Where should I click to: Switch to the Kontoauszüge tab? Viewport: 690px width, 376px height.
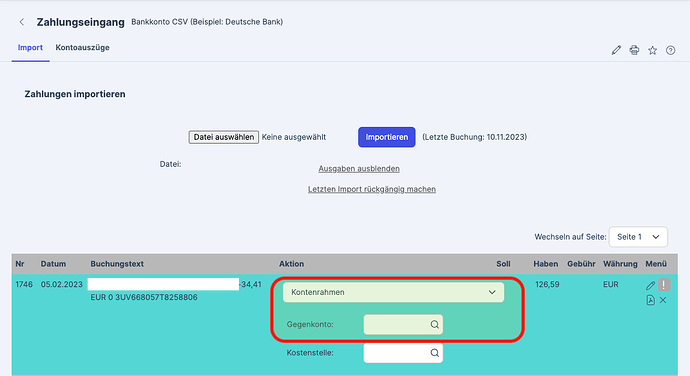(x=82, y=48)
